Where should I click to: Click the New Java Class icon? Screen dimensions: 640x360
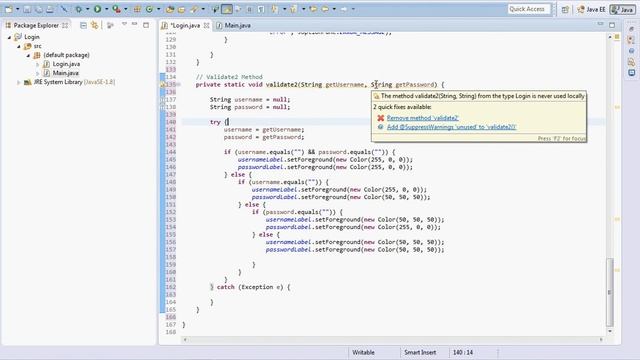point(149,9)
